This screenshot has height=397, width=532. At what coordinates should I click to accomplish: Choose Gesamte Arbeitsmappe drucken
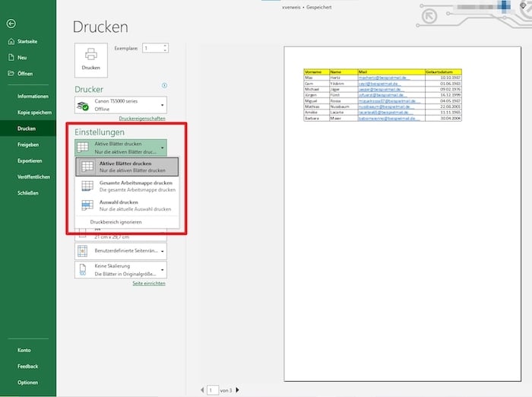127,186
